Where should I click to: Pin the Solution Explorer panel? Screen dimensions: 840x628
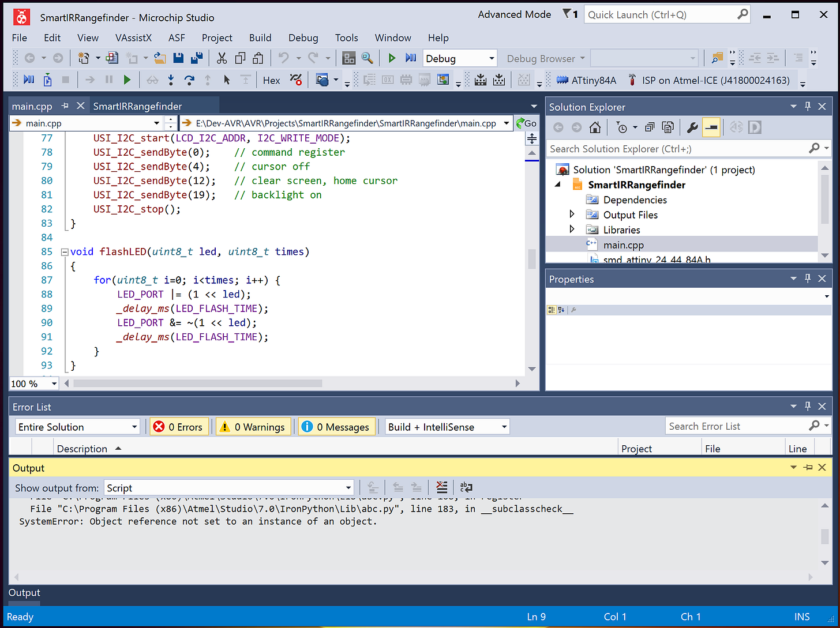coord(808,106)
